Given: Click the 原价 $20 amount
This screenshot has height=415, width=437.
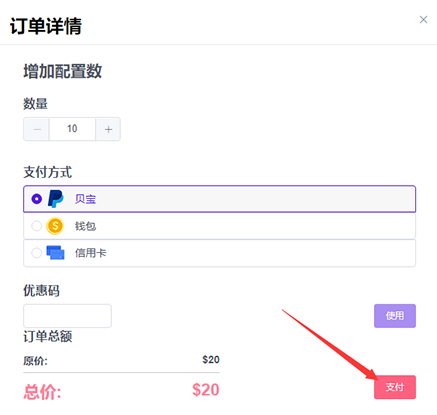Looking at the screenshot, I should (211, 360).
